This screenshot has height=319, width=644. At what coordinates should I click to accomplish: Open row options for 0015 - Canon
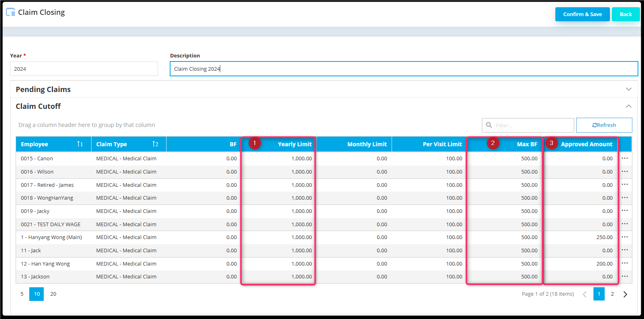(625, 158)
